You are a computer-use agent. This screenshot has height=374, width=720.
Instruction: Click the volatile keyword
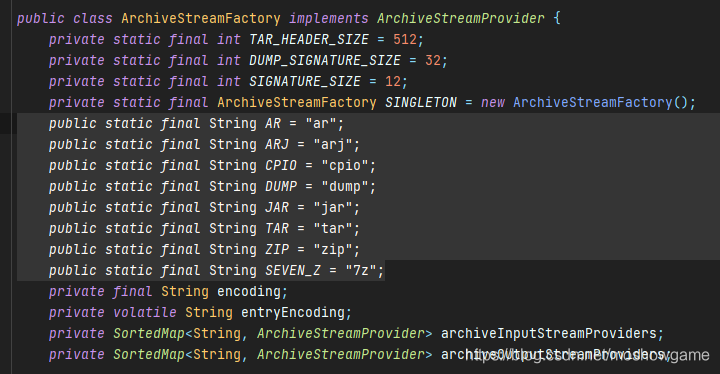[x=145, y=312]
